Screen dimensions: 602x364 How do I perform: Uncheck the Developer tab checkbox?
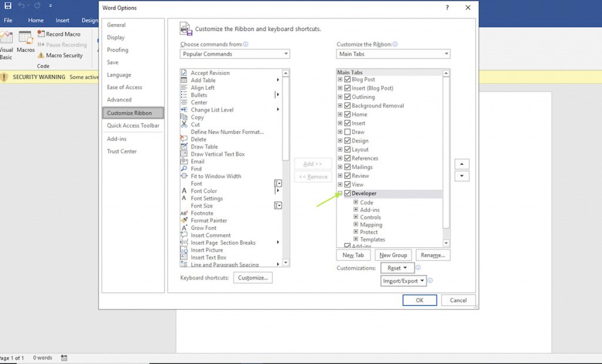(347, 193)
